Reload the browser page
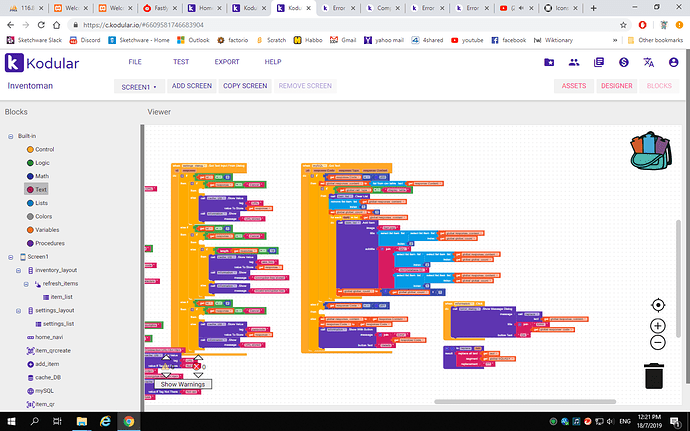This screenshot has height=431, width=690. [41, 25]
